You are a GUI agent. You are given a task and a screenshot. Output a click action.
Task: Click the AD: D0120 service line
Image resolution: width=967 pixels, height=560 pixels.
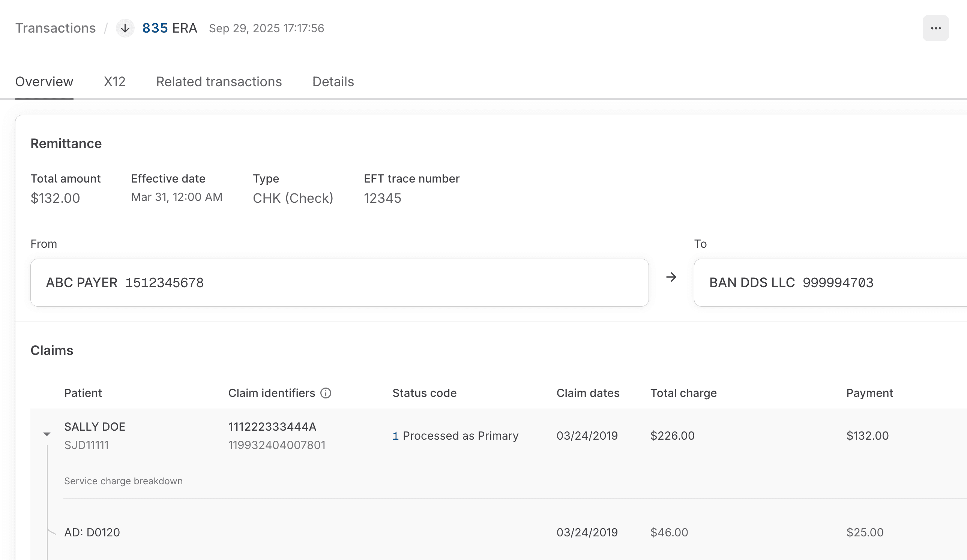coord(92,532)
